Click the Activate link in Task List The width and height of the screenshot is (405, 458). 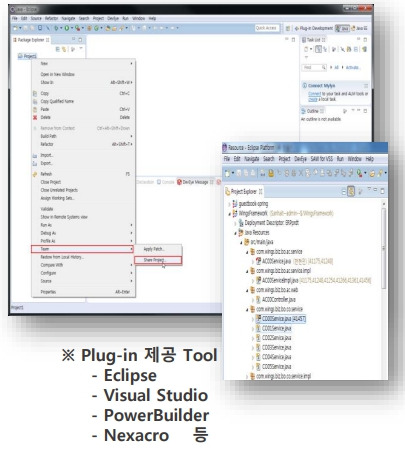click(x=352, y=67)
